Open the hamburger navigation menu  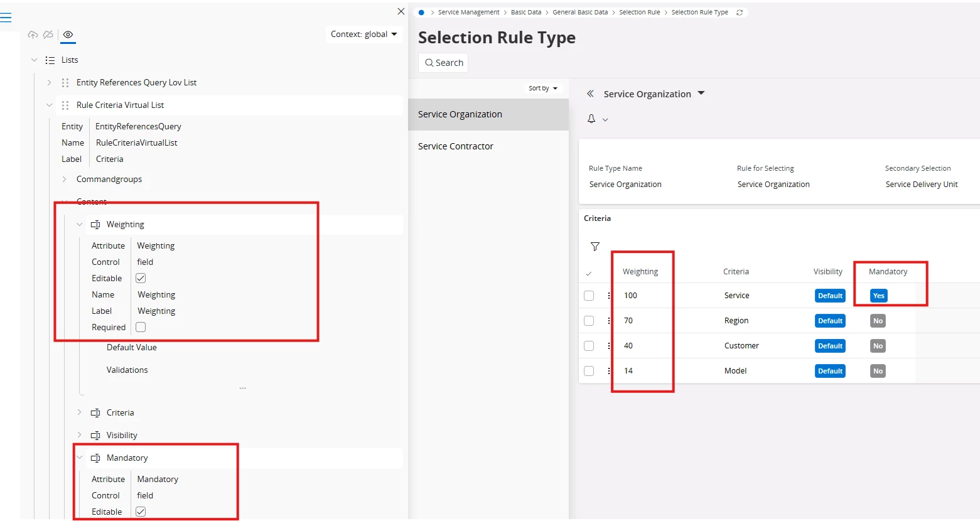click(x=6, y=18)
